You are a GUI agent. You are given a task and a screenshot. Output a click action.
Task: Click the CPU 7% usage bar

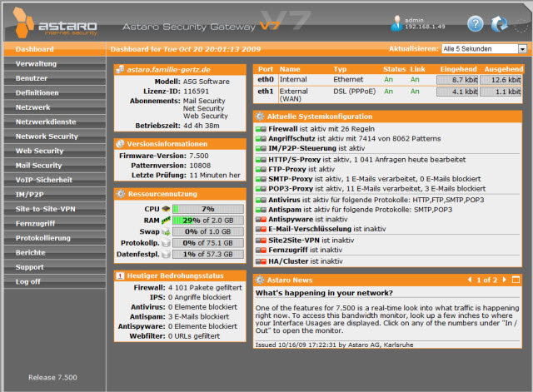tap(208, 209)
